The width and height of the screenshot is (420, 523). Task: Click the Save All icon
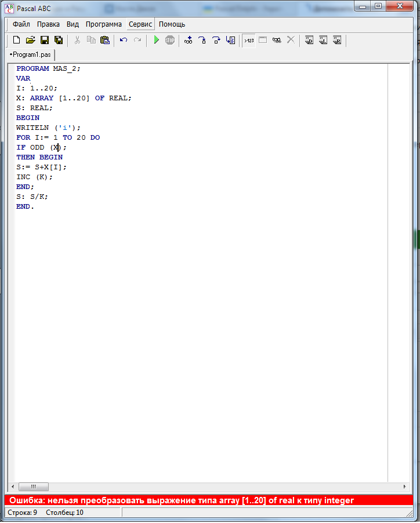point(58,40)
